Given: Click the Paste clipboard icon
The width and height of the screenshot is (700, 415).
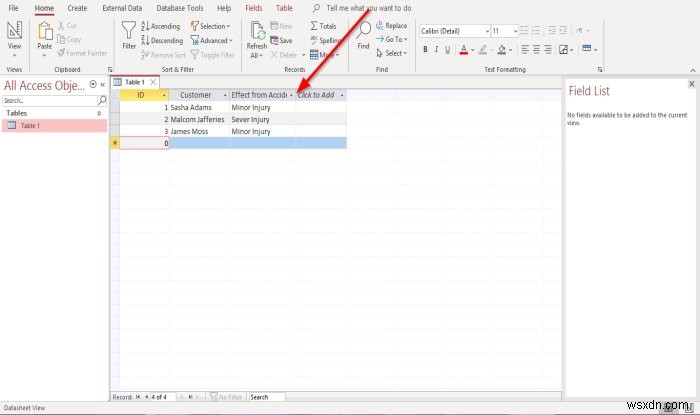Looking at the screenshot, I should point(45,32).
